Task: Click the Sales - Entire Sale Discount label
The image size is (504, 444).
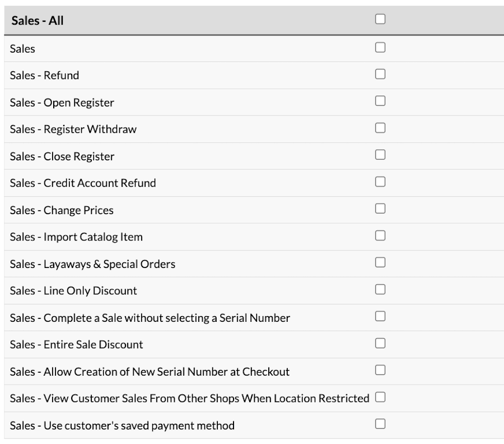Action: [77, 345]
